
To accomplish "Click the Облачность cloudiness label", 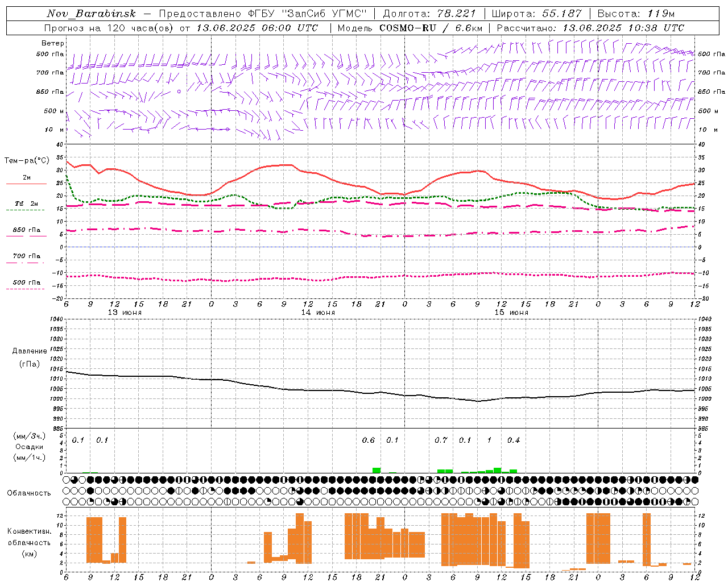I will coord(29,493).
